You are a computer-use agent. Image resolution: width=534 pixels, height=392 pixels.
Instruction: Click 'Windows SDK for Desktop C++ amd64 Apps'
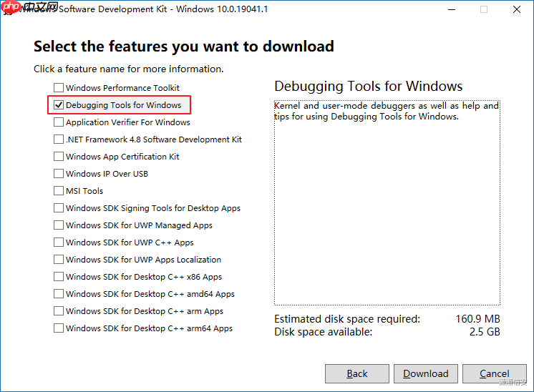pyautogui.click(x=150, y=294)
